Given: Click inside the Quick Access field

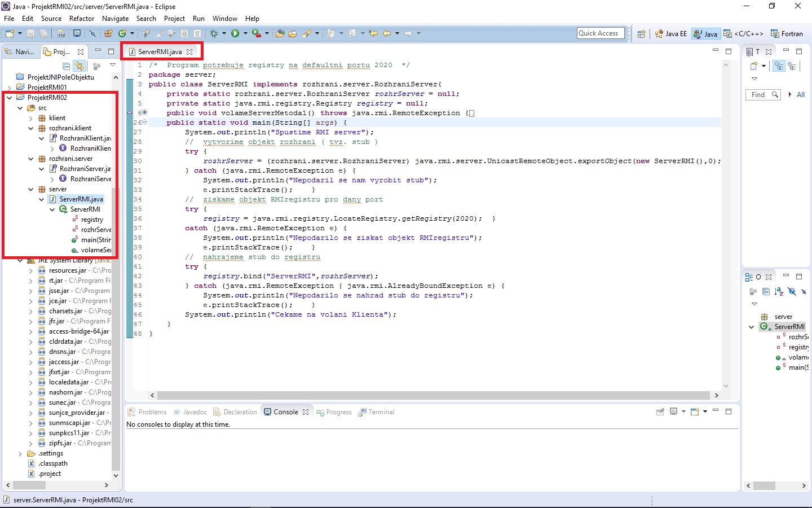Looking at the screenshot, I should click(600, 33).
